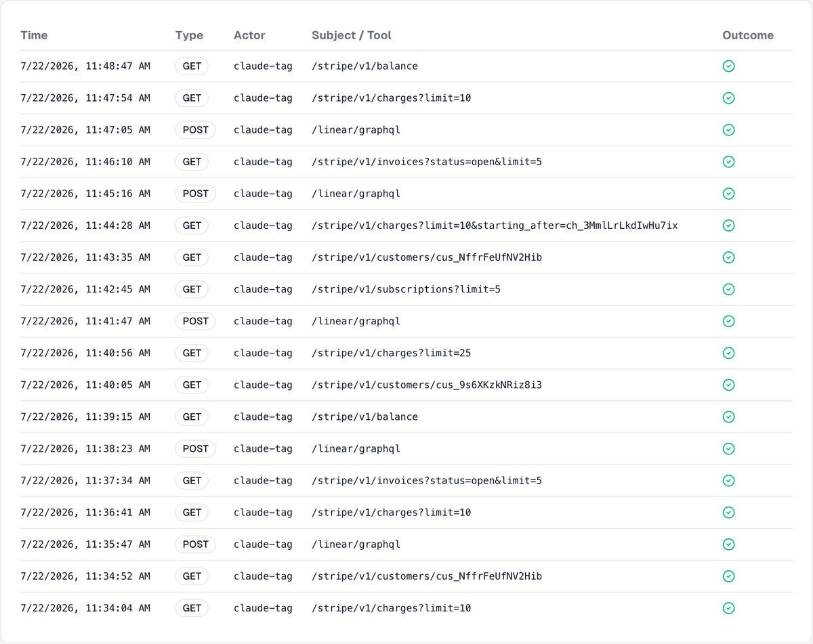This screenshot has height=644, width=813.
Task: Click the /stripe/v1/charges?limit=25 path
Action: [392, 353]
